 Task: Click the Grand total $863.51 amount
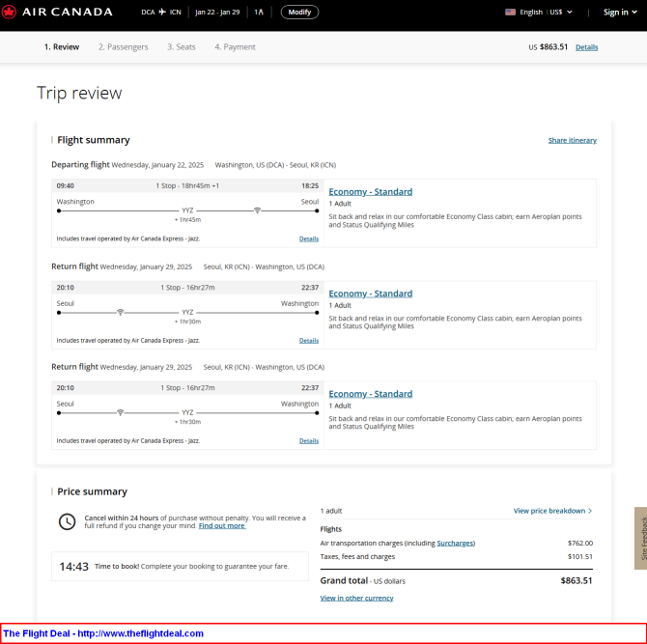tap(577, 581)
